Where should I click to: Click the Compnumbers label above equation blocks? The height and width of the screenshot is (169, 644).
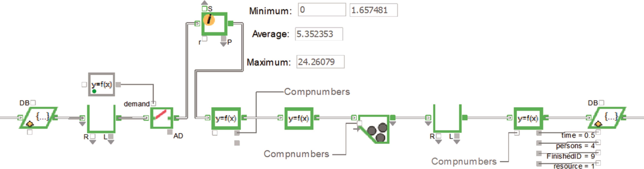317,92
